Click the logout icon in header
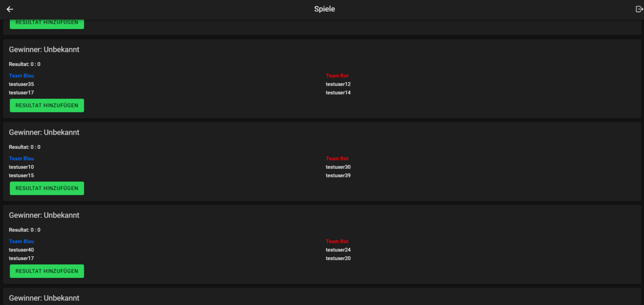 (639, 9)
